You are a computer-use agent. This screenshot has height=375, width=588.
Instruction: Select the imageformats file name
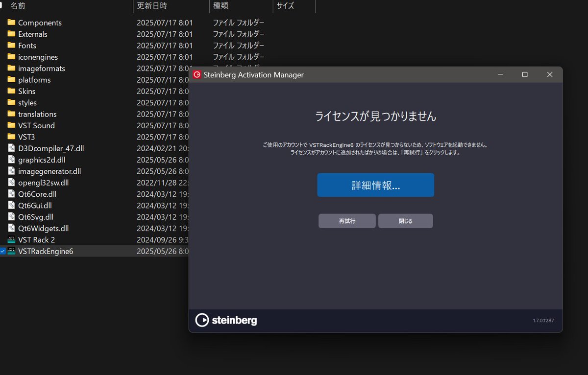pos(42,68)
